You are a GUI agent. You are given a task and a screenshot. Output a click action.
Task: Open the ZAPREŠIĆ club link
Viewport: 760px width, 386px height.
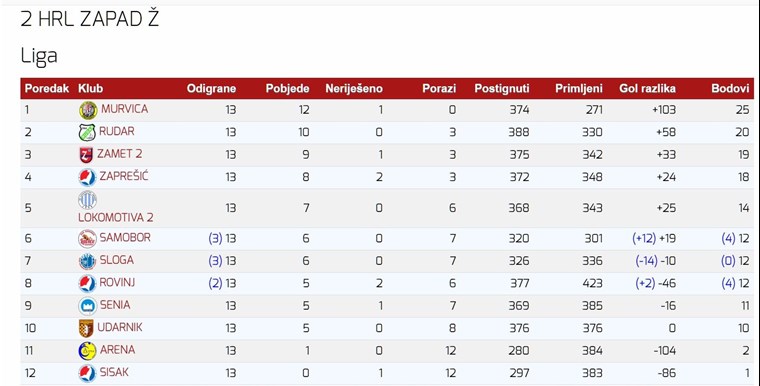click(124, 176)
